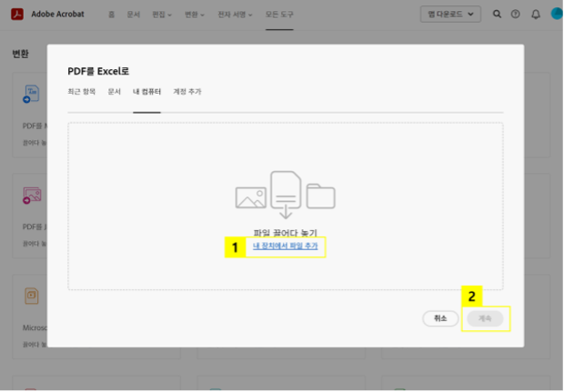Expand the 앱 다운로드 dropdown
Screen dimensions: 564x392
[x=450, y=14]
